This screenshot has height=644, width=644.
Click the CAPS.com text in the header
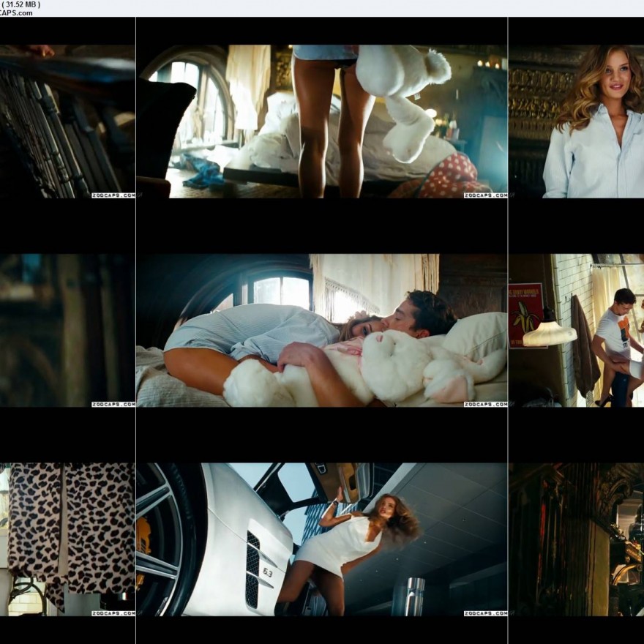(x=16, y=12)
